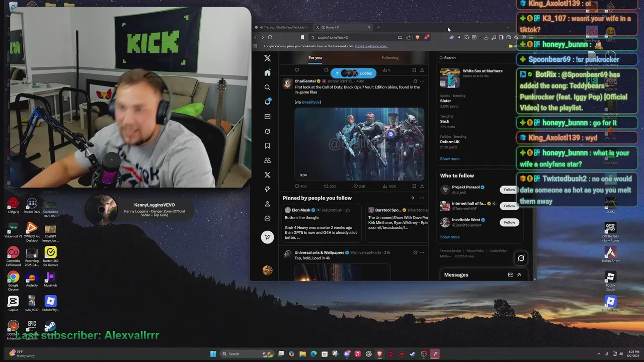Viewport: 644px width, 362px height.
Task: Start new message in Messages drawer
Action: coord(510,275)
